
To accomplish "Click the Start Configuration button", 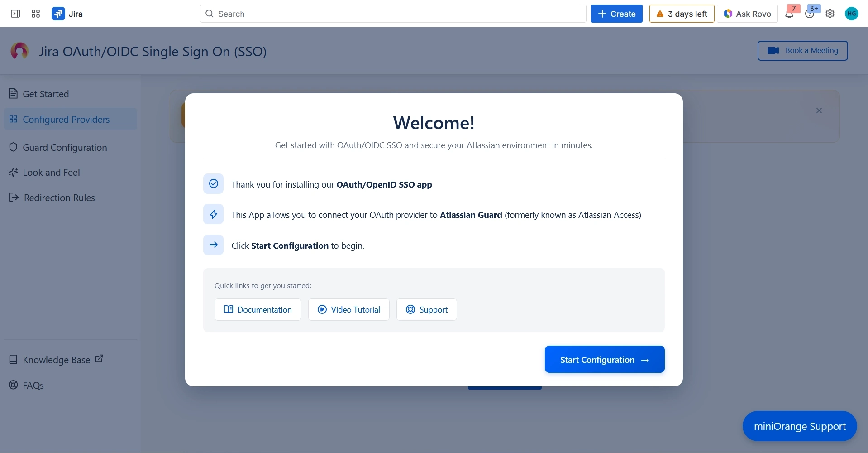I will click(x=605, y=359).
